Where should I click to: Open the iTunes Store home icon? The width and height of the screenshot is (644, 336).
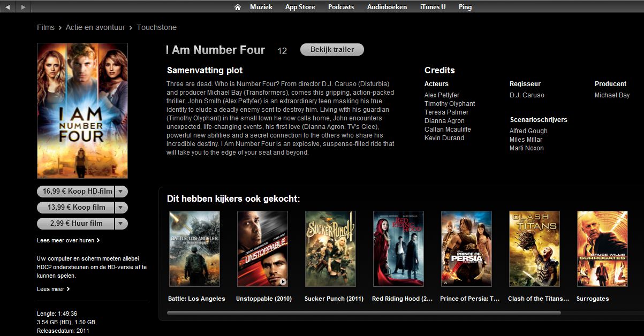[238, 7]
